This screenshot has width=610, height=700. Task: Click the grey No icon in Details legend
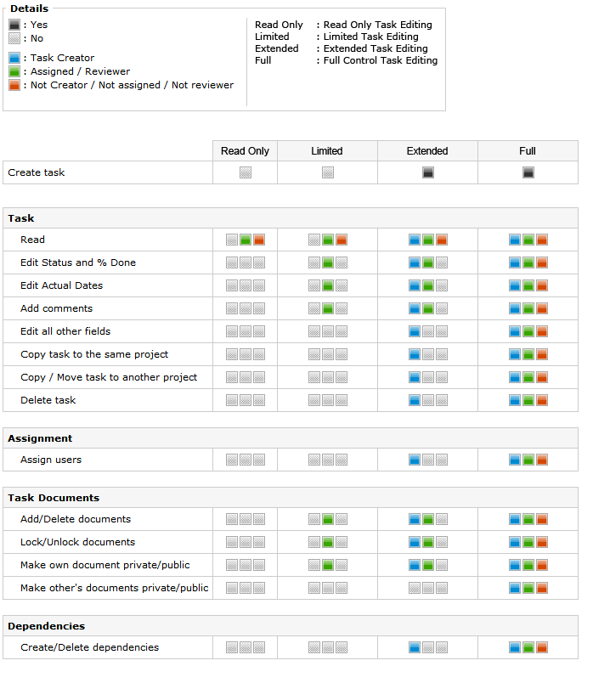(x=14, y=38)
